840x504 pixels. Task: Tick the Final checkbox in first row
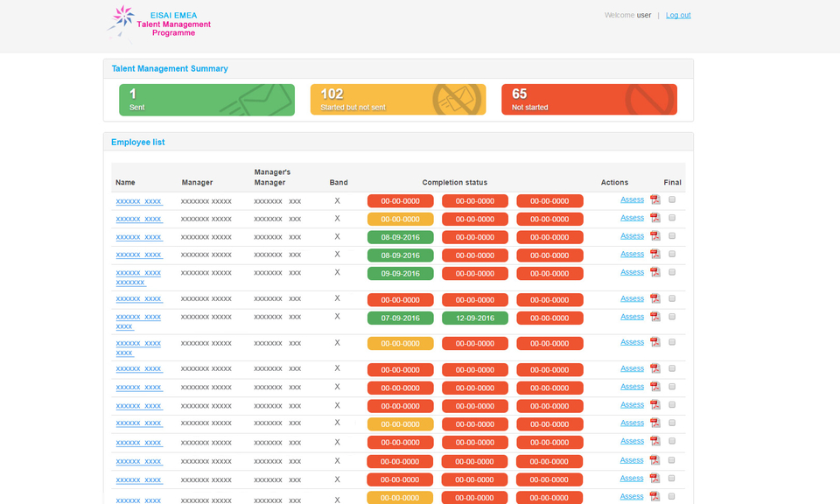click(x=672, y=199)
